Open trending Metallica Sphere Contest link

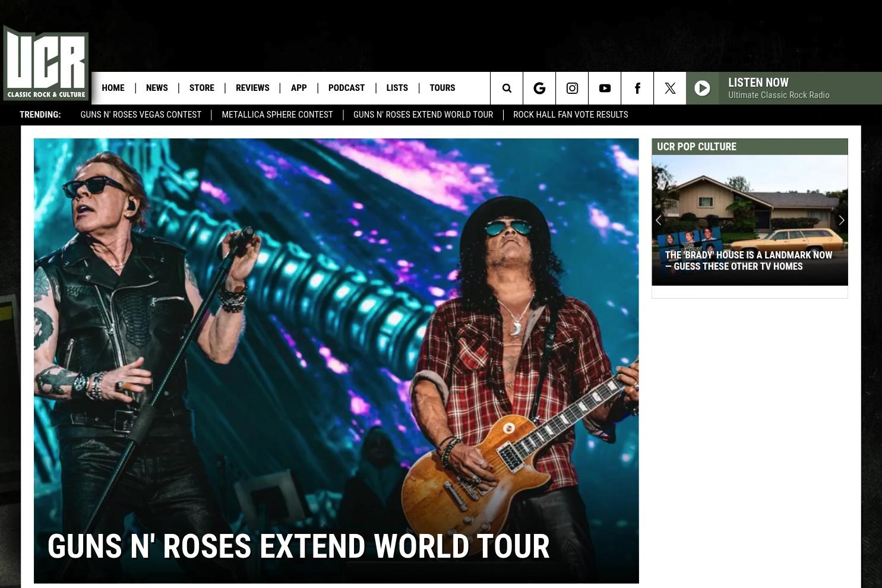pos(277,115)
